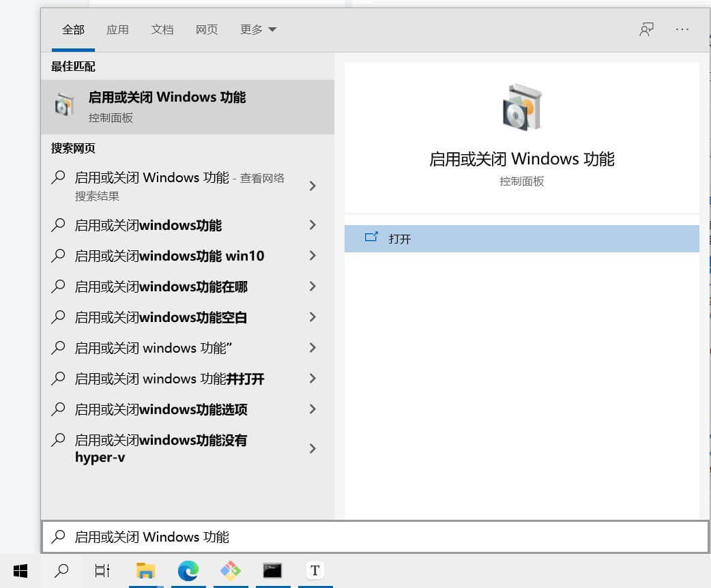
Task: Click 打开 to open Windows features
Action: [522, 239]
